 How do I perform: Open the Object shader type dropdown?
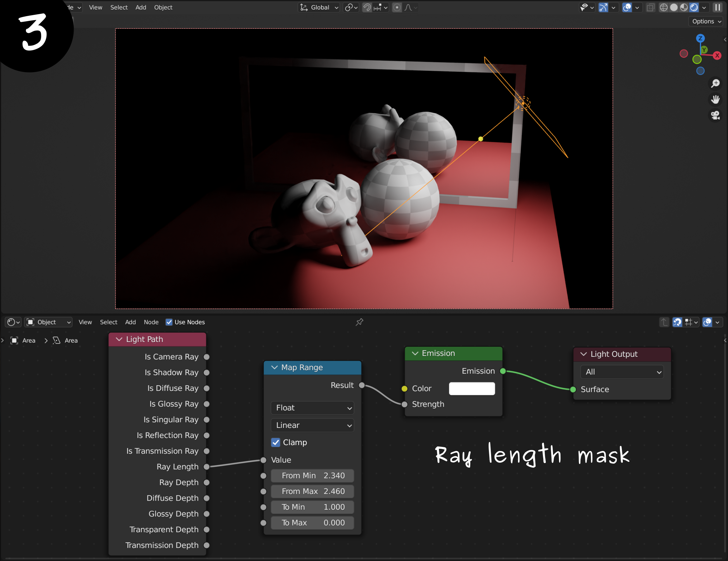pos(48,322)
